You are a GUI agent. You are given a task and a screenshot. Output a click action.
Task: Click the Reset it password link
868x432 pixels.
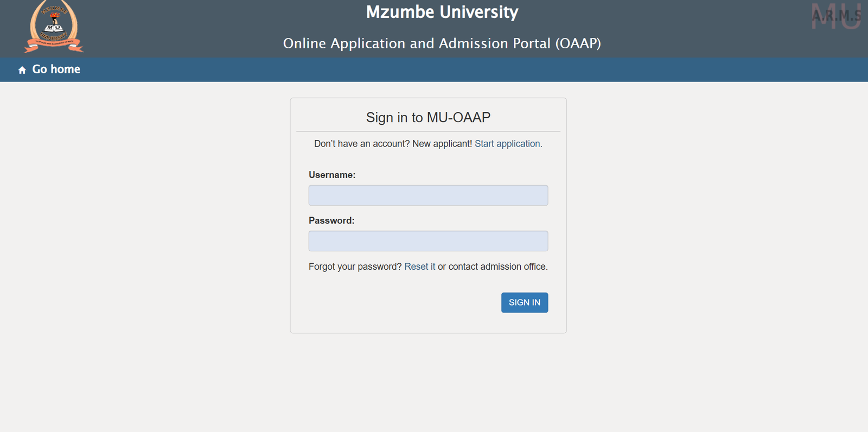tap(419, 266)
